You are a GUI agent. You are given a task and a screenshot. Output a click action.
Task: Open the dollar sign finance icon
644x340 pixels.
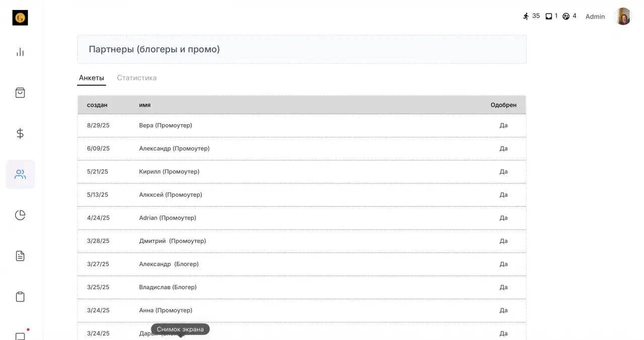(20, 133)
